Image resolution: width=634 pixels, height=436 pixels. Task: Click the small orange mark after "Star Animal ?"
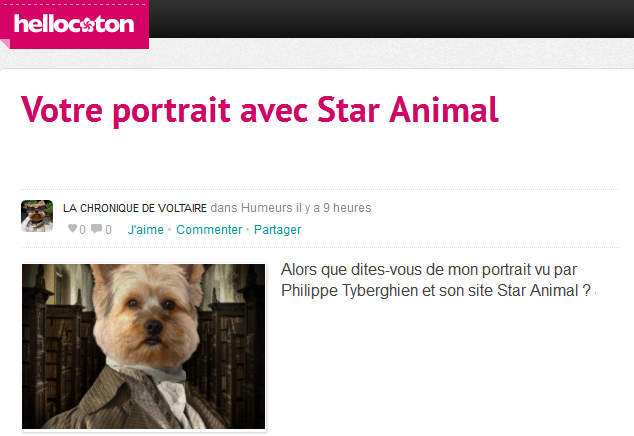click(x=595, y=293)
